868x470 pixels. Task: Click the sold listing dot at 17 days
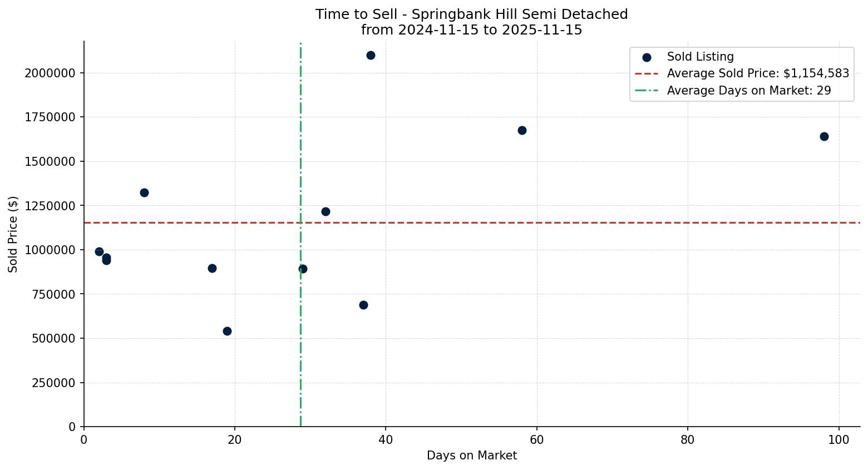(212, 268)
